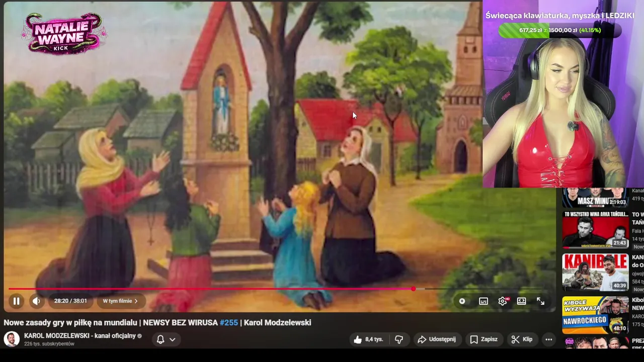The image size is (644, 362).
Task: Toggle the autoplay switch
Action: [x=462, y=301]
